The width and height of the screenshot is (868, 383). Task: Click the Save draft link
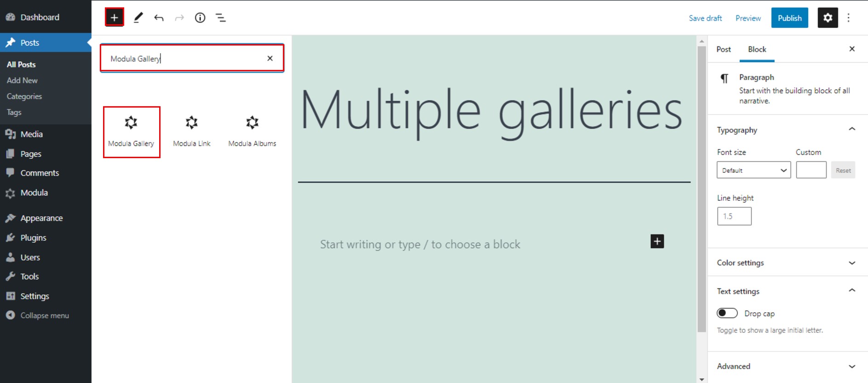coord(705,18)
